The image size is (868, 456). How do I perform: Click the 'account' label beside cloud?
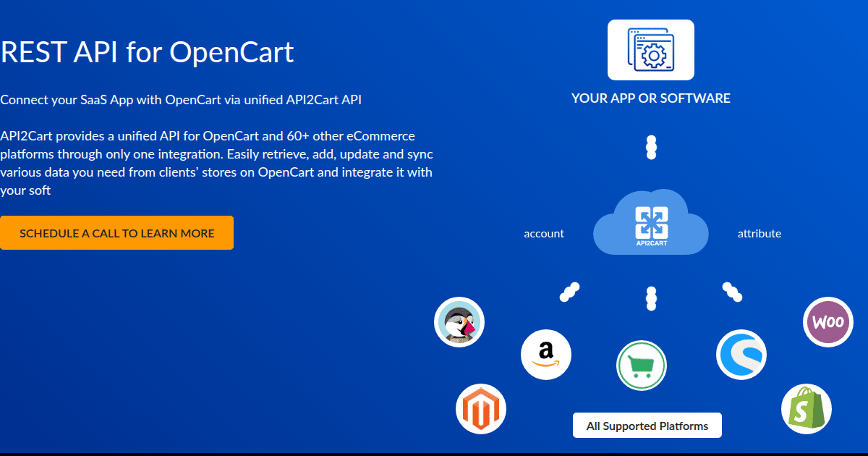[544, 233]
